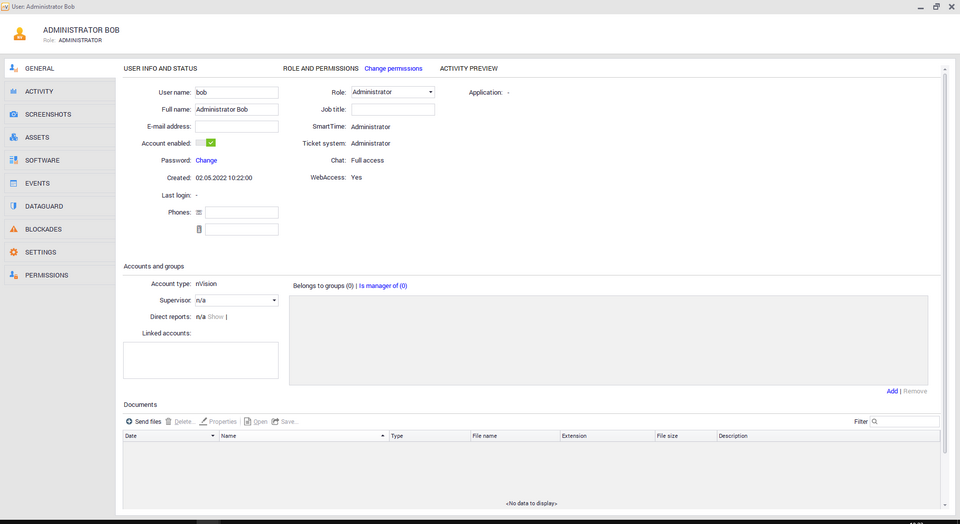The width and height of the screenshot is (960, 524).
Task: Click the Change permissions link
Action: point(393,69)
